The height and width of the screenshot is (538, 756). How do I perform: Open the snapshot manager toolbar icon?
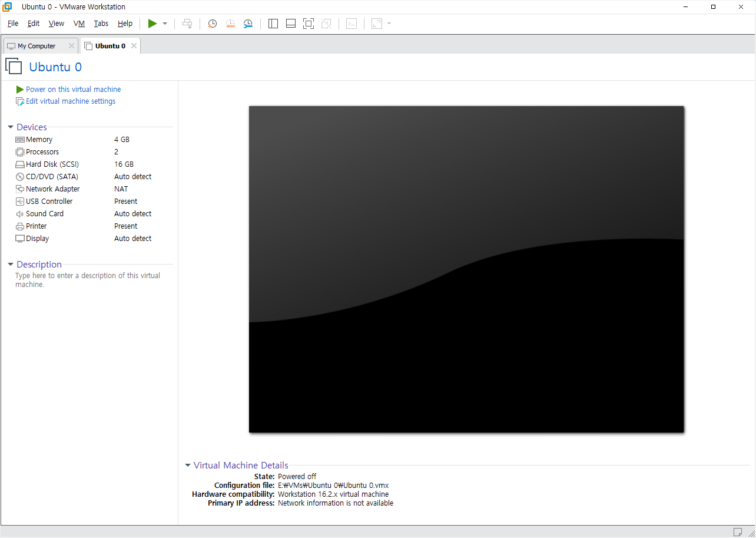pos(248,24)
